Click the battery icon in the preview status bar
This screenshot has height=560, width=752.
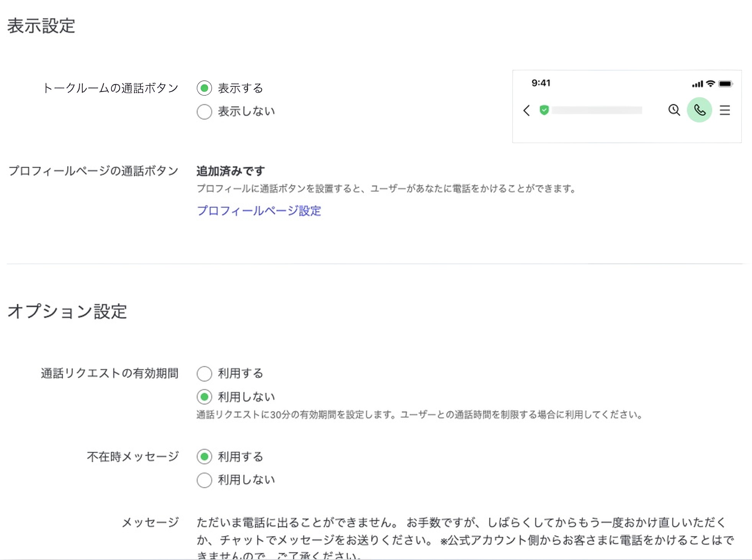pos(726,84)
